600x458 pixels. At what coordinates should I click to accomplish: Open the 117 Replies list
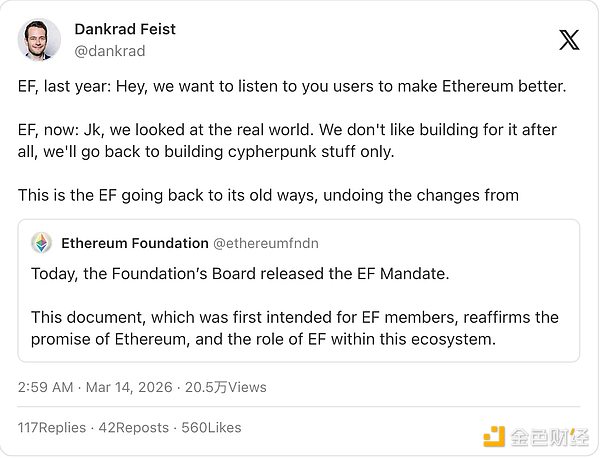(52, 427)
